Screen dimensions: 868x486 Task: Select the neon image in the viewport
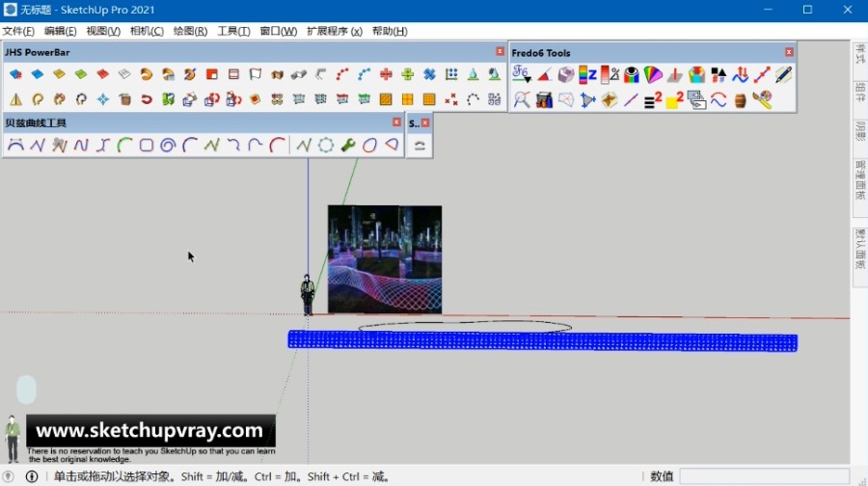point(385,259)
